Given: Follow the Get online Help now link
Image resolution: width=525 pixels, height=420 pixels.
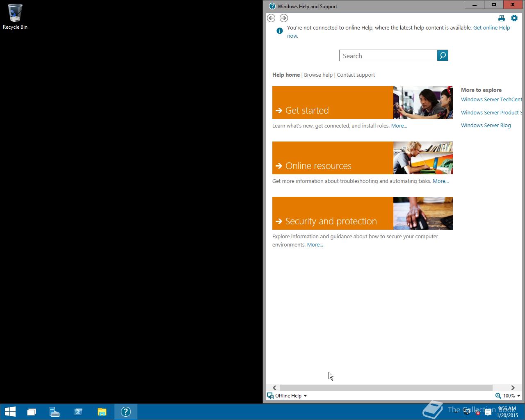Looking at the screenshot, I should [491, 28].
